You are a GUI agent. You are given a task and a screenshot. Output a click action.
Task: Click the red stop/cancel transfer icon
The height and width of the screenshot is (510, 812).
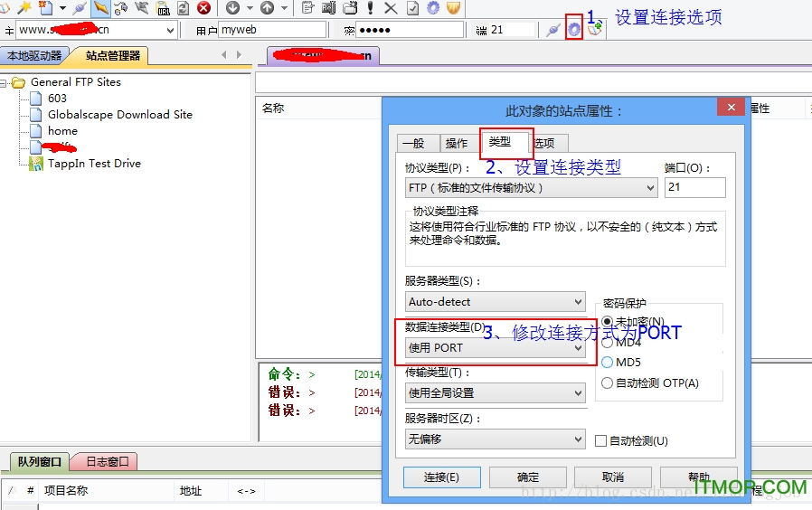pos(204,8)
